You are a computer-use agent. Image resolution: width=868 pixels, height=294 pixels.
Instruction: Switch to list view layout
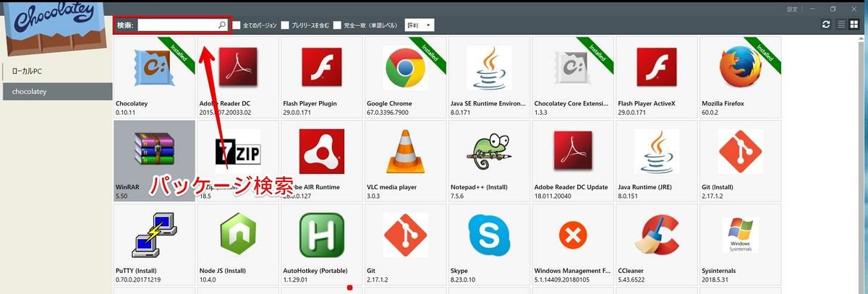click(841, 25)
